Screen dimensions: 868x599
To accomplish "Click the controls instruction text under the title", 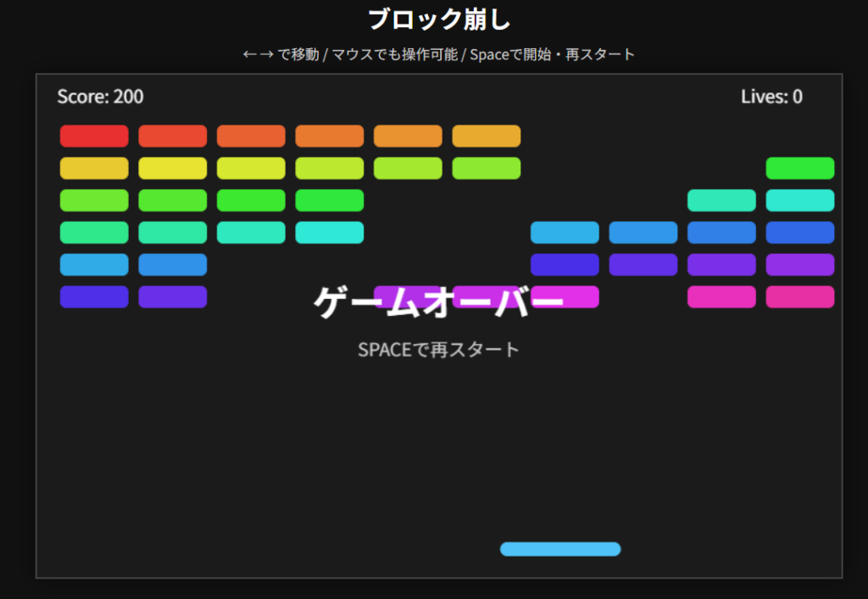I will pos(438,54).
